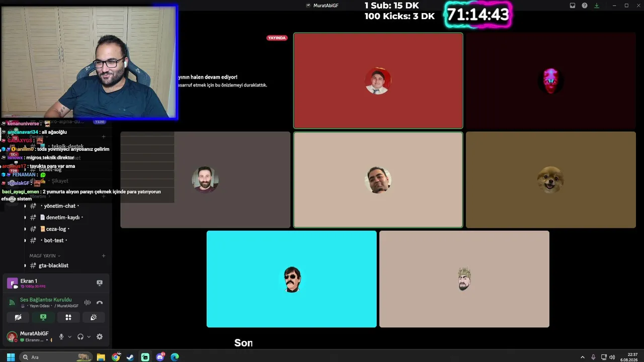Open microphone input options arrow
Screen dimensions: 644x362
coord(69,337)
